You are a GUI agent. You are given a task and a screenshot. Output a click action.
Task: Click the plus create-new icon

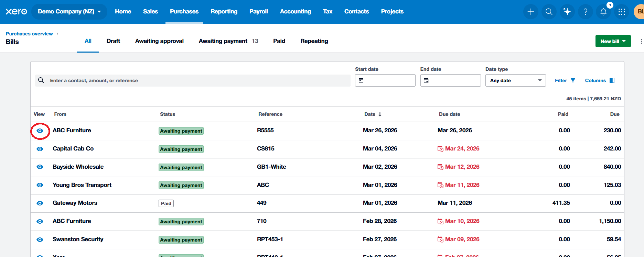(530, 12)
